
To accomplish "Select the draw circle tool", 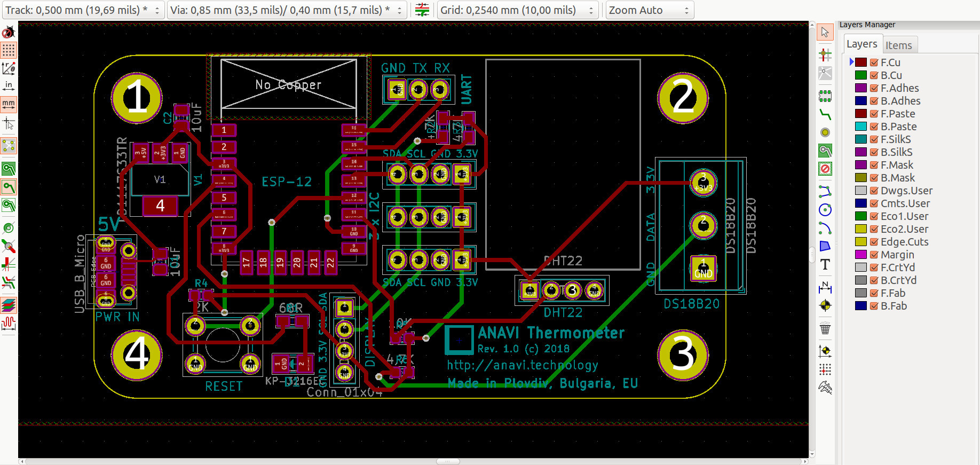I will pyautogui.click(x=825, y=210).
